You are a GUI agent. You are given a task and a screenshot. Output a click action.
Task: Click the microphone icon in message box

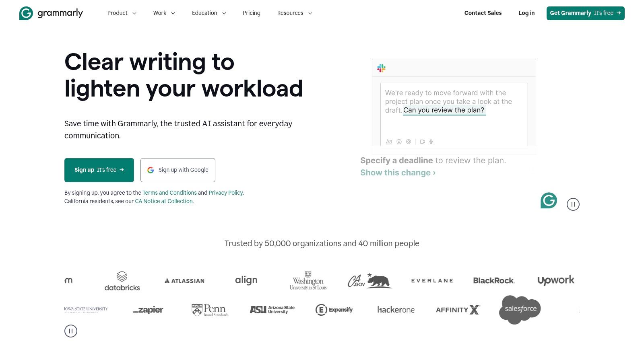coord(431,142)
